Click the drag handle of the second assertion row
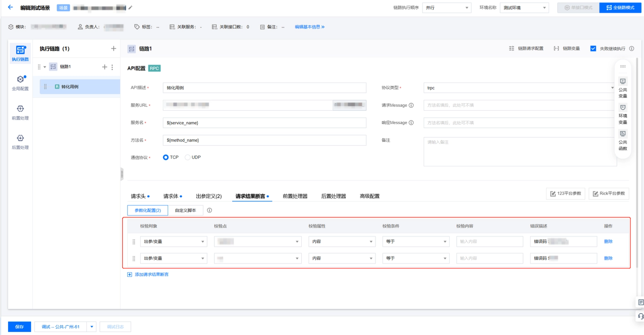644x335 pixels. tap(134, 258)
